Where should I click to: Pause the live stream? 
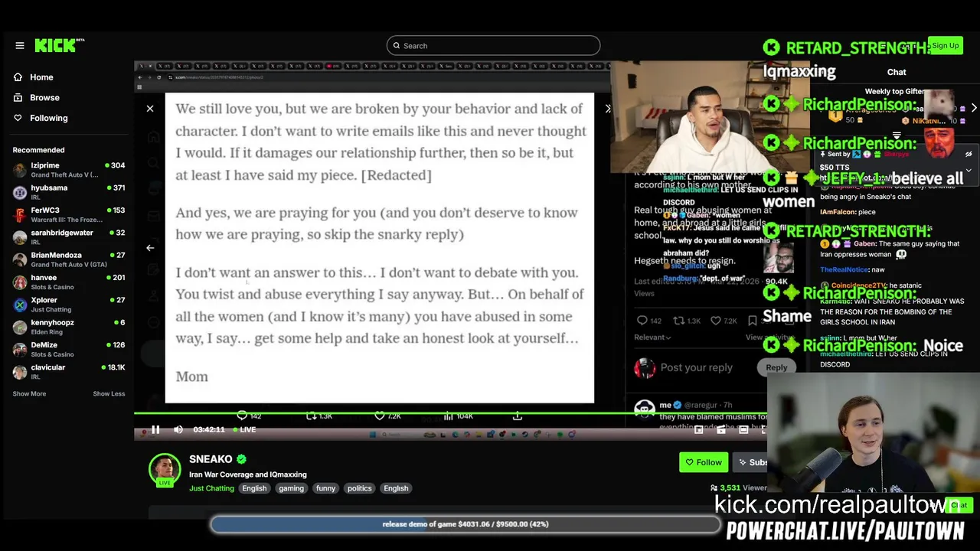click(155, 429)
